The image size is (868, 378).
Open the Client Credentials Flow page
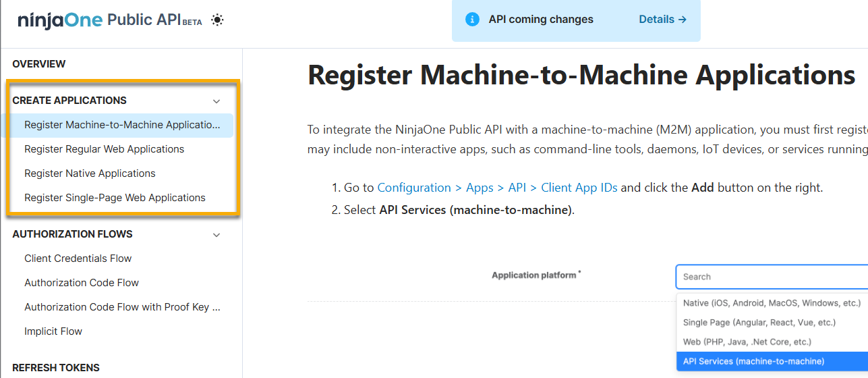[x=78, y=259]
